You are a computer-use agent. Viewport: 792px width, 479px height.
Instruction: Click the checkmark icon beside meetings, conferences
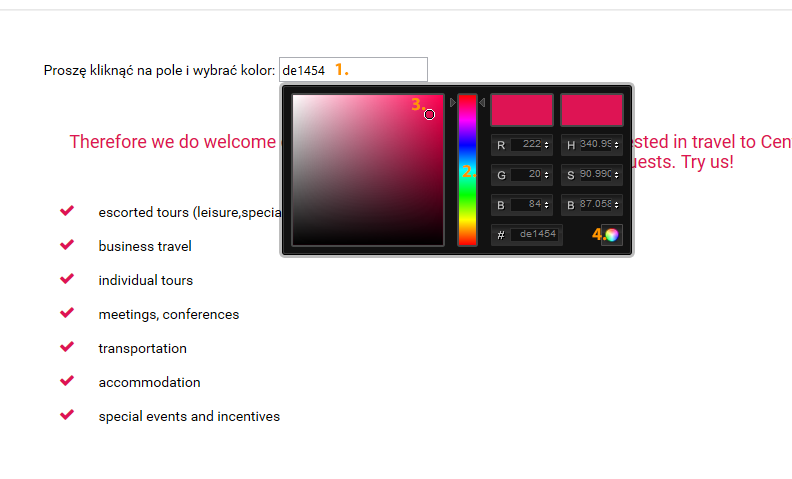(67, 312)
